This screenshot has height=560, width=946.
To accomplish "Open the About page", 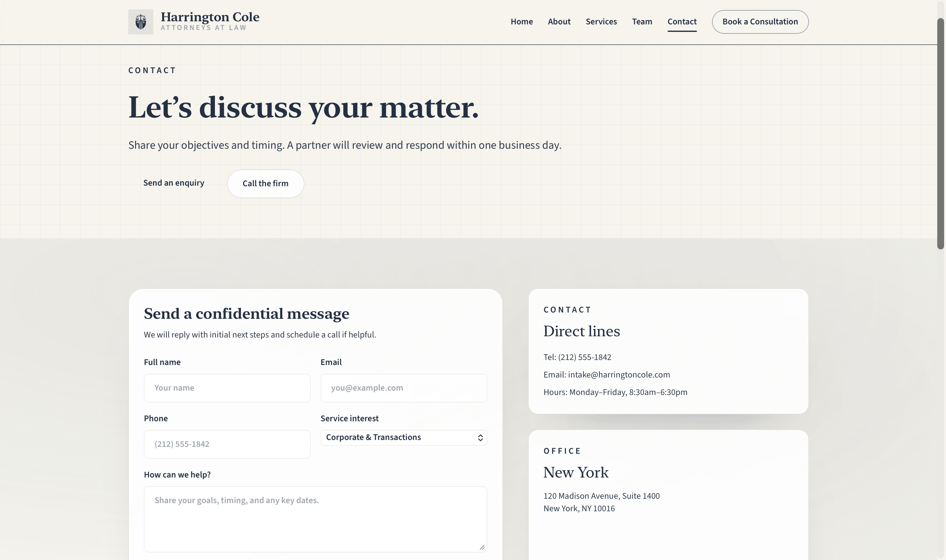I will point(559,22).
